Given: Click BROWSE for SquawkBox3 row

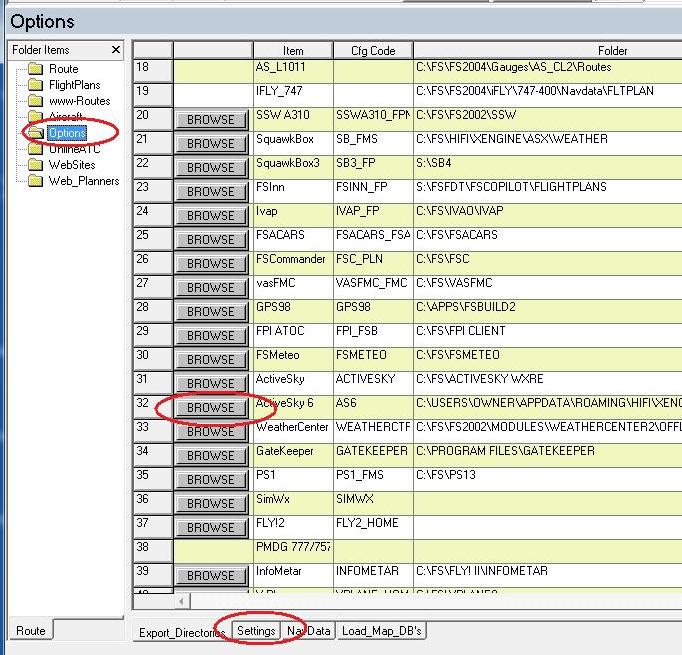Looking at the screenshot, I should point(211,167).
